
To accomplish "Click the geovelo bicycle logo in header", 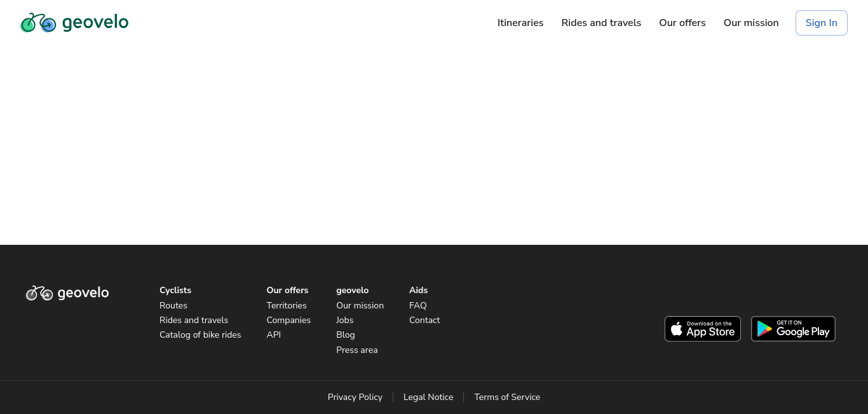I will [x=74, y=23].
